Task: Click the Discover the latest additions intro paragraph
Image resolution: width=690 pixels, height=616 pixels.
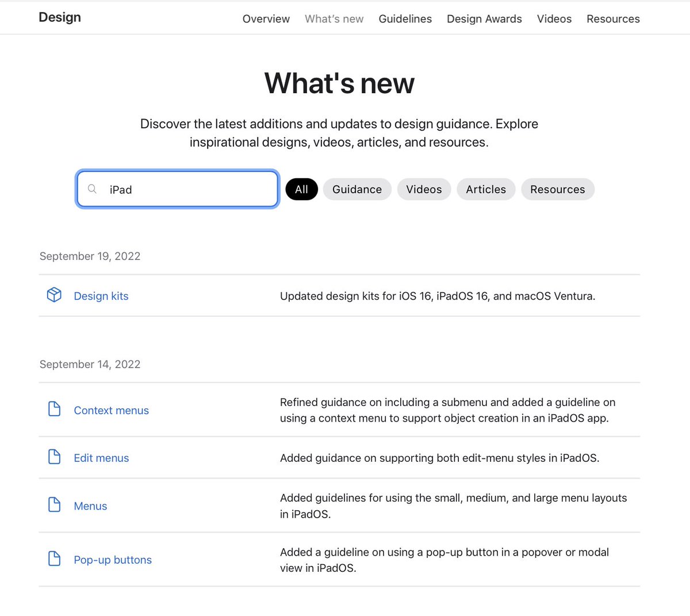Action: pos(339,133)
